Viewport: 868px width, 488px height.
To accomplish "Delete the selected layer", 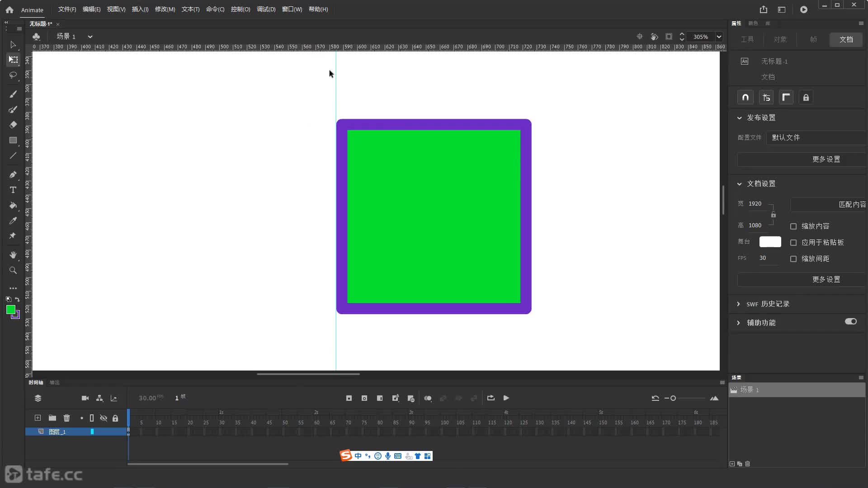I will point(66,418).
